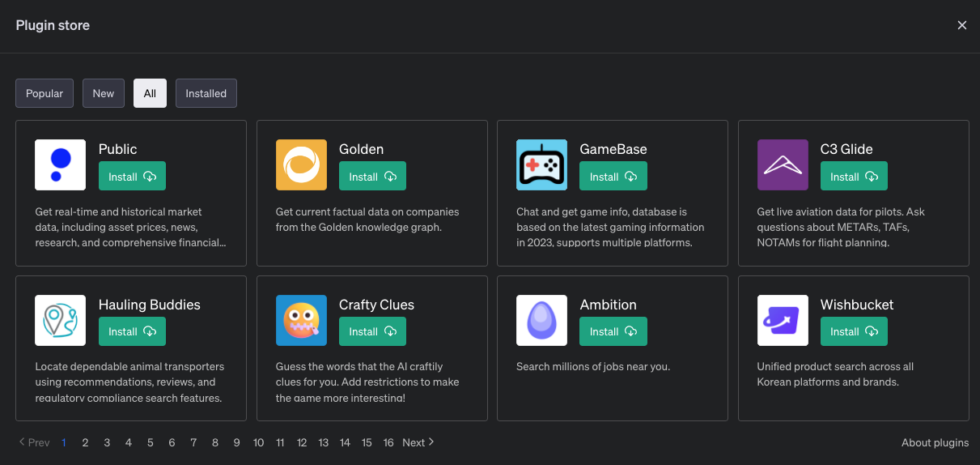980x465 pixels.
Task: Install the Public plugin
Action: pos(132,177)
